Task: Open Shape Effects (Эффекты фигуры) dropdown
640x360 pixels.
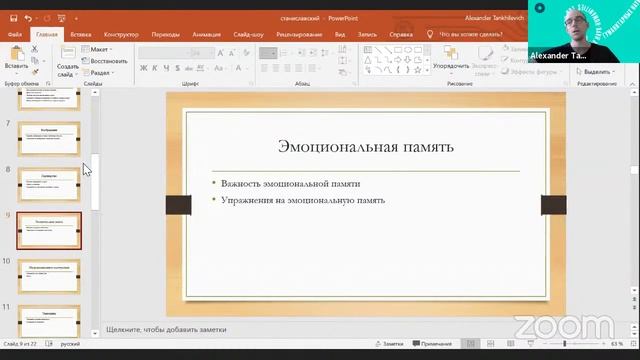Action: tap(531, 71)
